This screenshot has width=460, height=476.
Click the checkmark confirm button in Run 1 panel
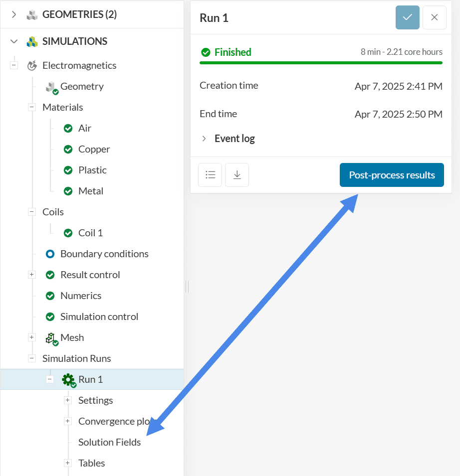(408, 17)
